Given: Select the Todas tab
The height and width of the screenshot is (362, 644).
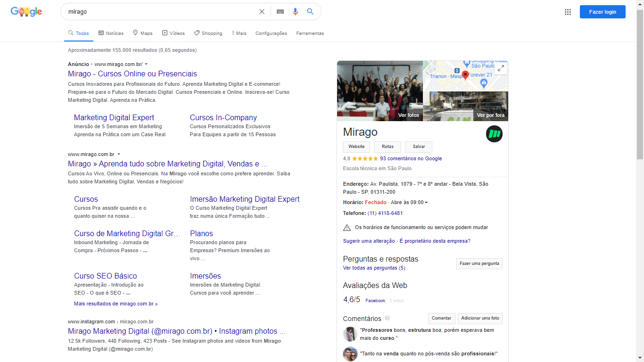Looking at the screenshot, I should pyautogui.click(x=79, y=33).
